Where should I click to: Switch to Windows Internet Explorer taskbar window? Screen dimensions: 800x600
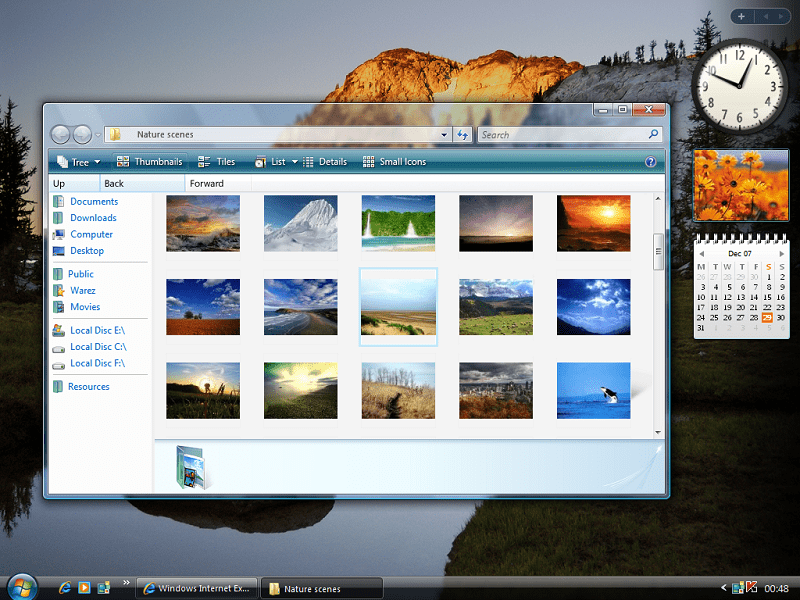click(197, 588)
